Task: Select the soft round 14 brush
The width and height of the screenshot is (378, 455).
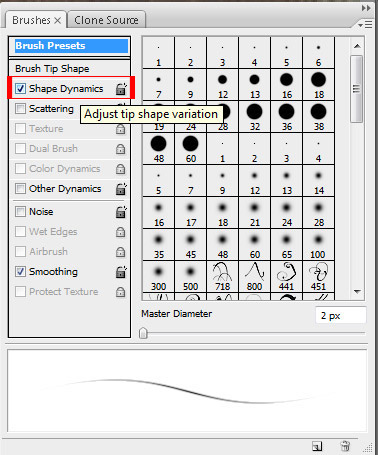Action: pos(318,181)
